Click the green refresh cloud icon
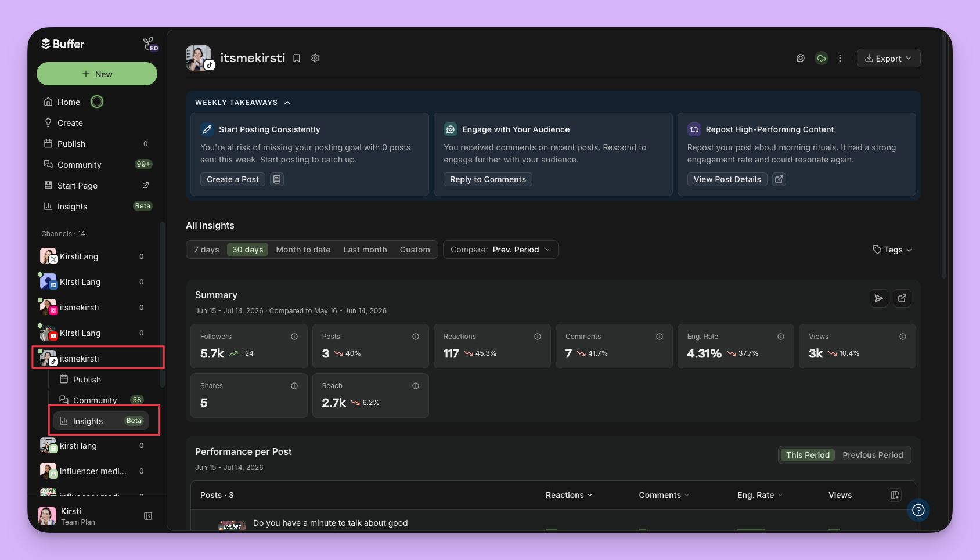Viewport: 980px width, 560px height. point(821,58)
